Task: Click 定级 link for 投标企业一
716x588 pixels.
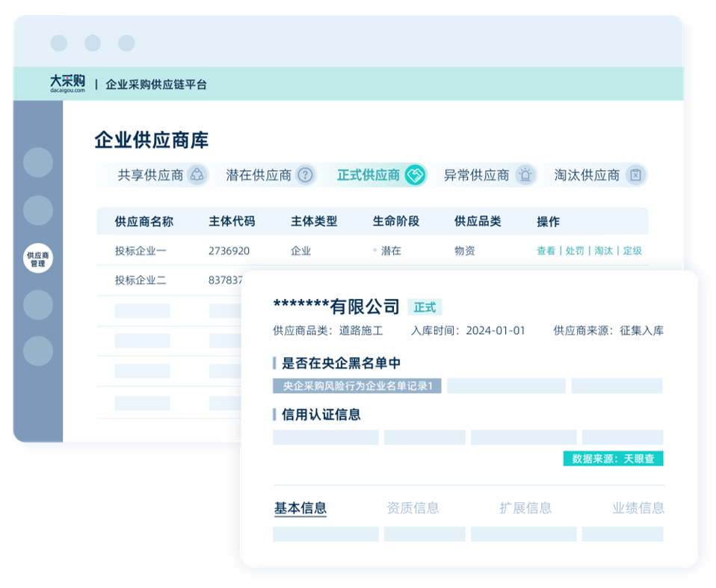Action: [x=632, y=251]
